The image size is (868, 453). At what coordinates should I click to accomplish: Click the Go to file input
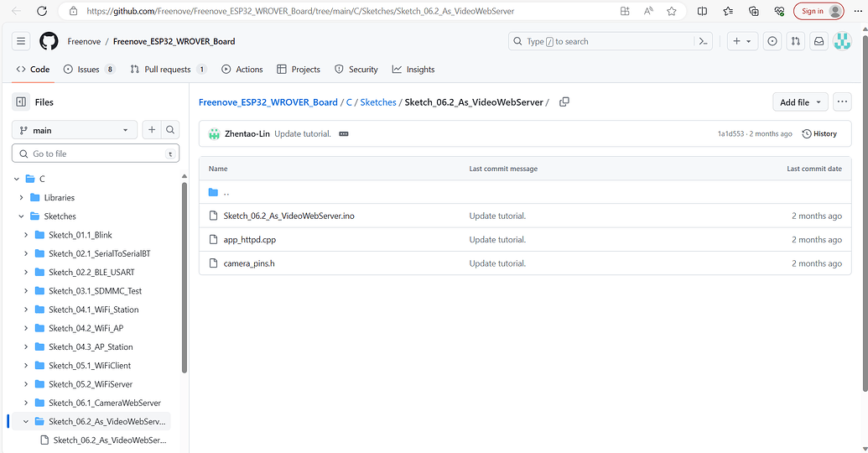pos(96,154)
